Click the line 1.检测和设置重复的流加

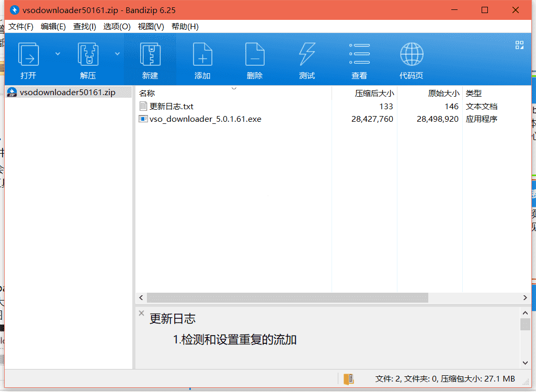coord(234,340)
